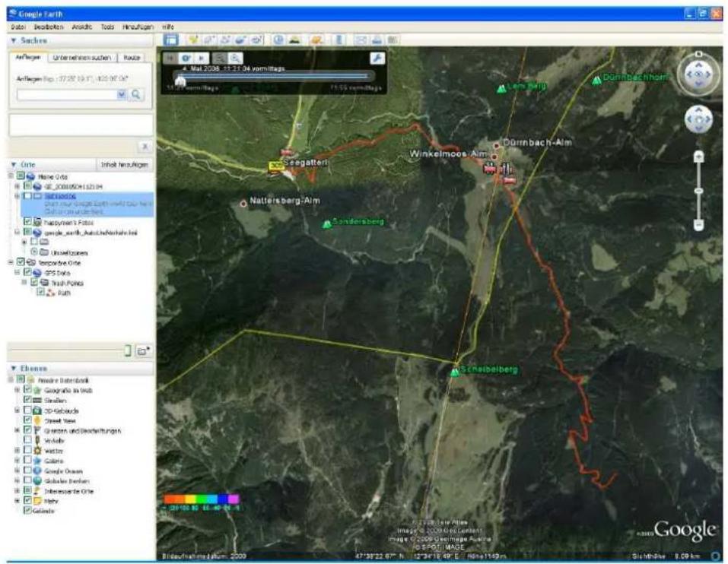Click the add folder icon below Orte panel

[144, 351]
